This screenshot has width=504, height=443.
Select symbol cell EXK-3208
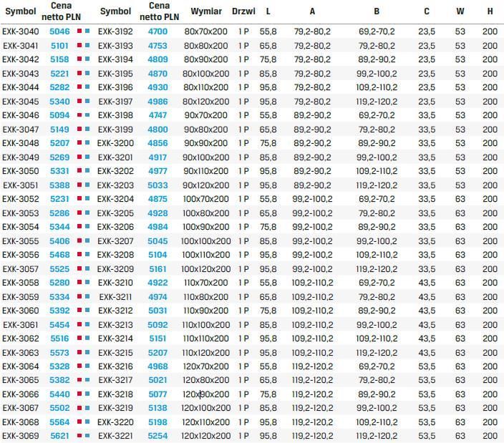tap(116, 255)
